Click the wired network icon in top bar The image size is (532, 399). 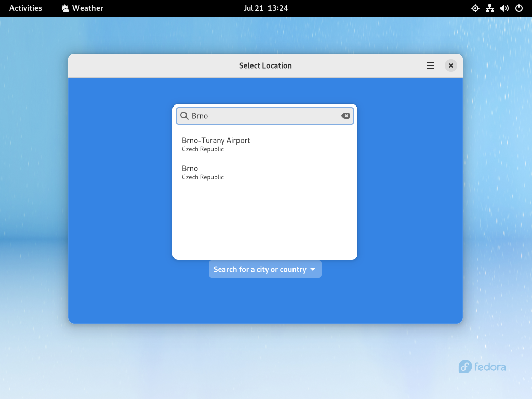pyautogui.click(x=490, y=8)
